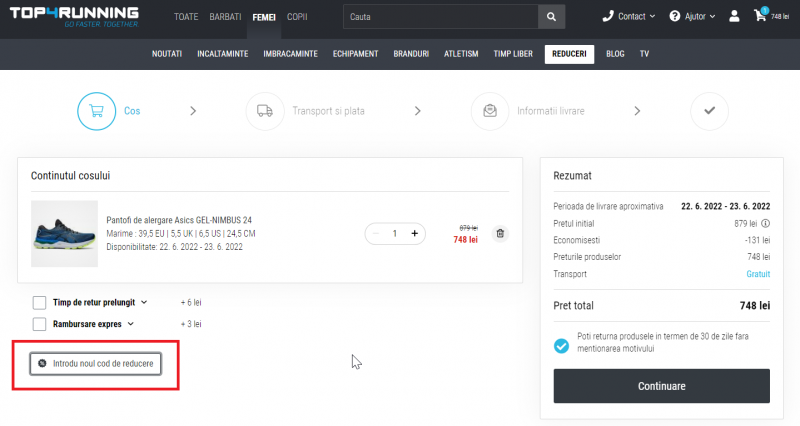Delete product with trash icon
Viewport: 800px width, 426px height.
click(500, 233)
